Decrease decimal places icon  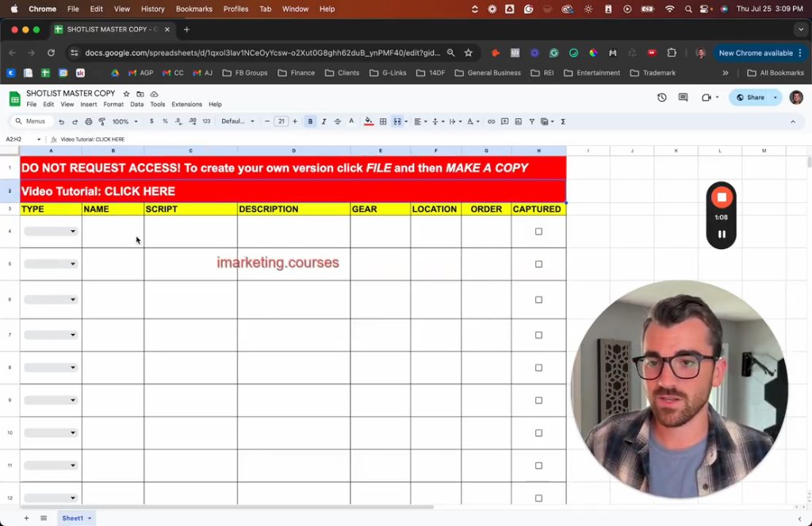pyautogui.click(x=178, y=121)
